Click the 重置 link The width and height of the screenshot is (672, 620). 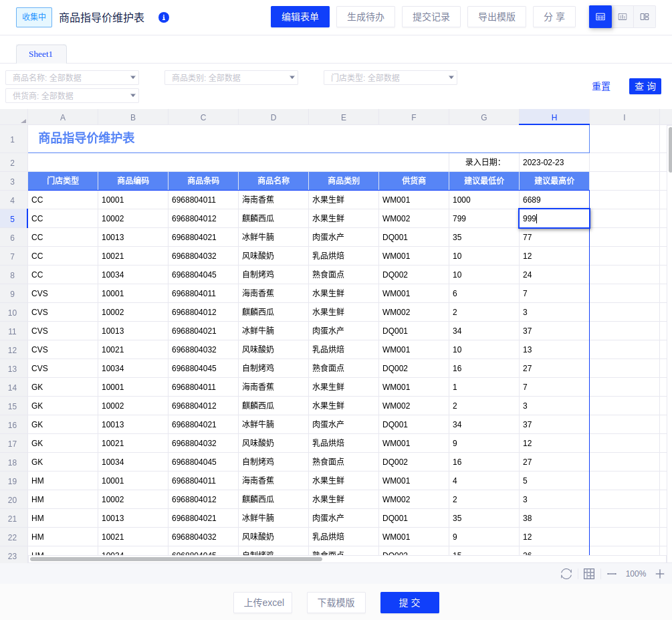coord(601,86)
